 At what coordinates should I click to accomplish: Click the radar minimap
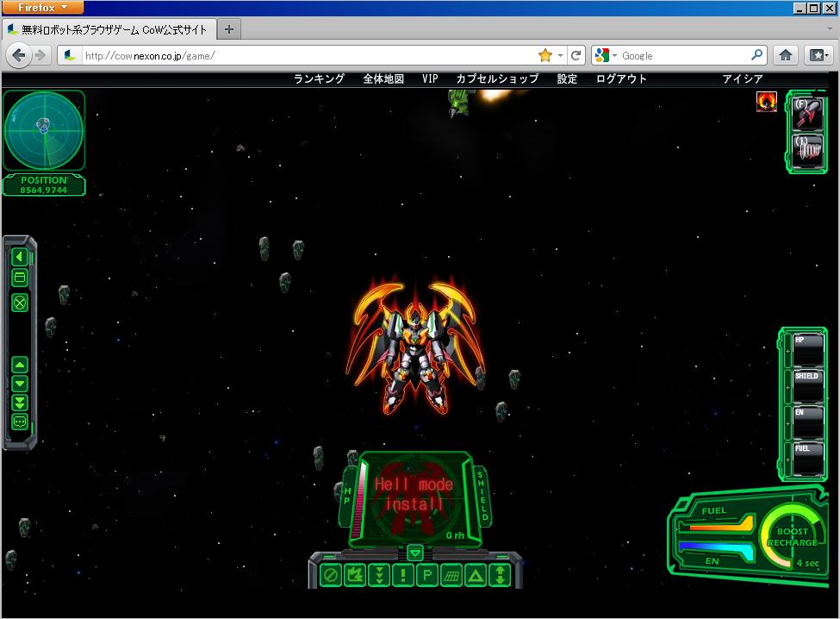click(44, 130)
